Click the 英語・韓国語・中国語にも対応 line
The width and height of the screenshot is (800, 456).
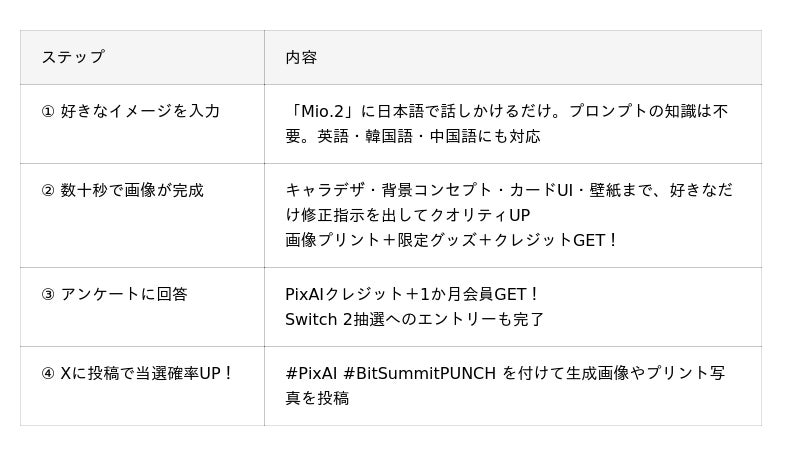429,136
